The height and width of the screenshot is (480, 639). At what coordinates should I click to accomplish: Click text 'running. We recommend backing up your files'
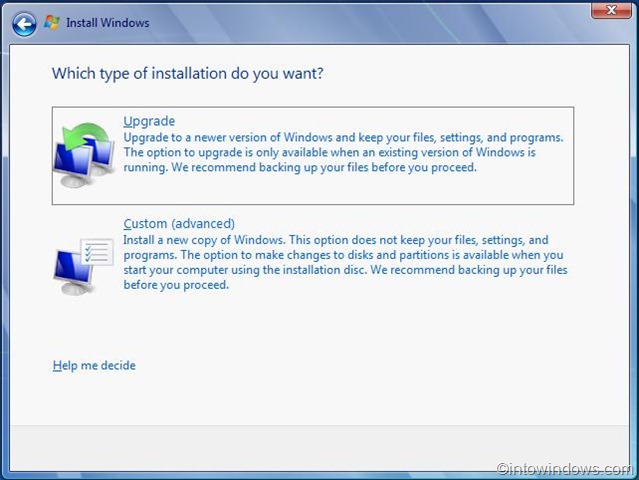point(246,167)
